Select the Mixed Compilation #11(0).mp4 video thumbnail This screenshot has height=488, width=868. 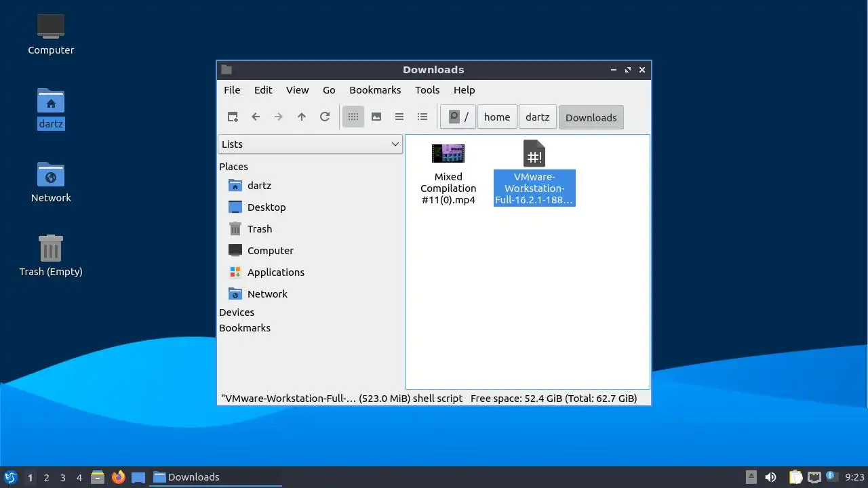(448, 153)
